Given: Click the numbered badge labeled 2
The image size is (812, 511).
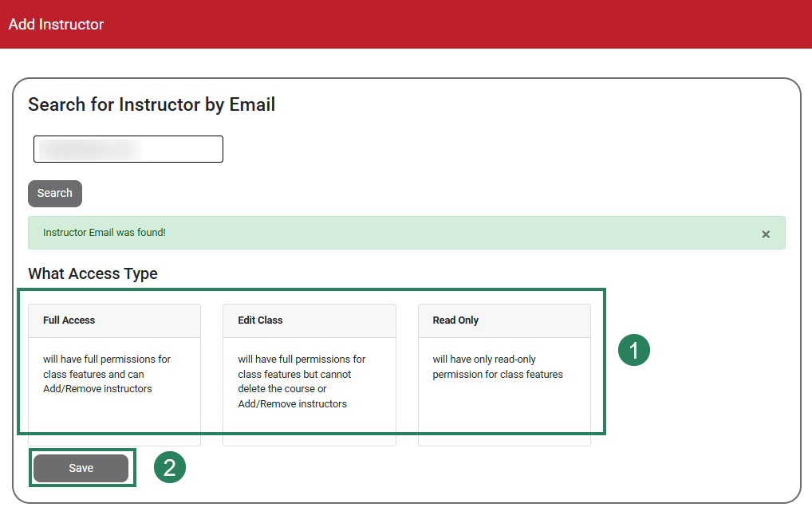Looking at the screenshot, I should (170, 468).
